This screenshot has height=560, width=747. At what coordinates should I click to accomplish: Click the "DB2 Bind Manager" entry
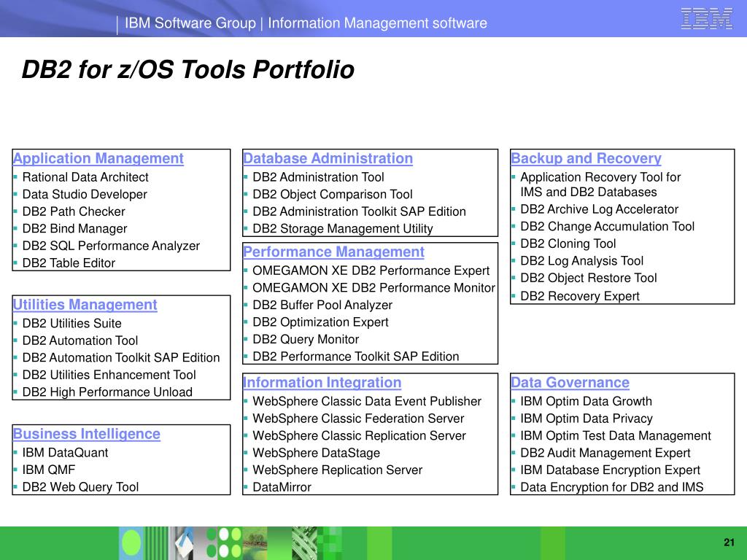[x=75, y=228]
